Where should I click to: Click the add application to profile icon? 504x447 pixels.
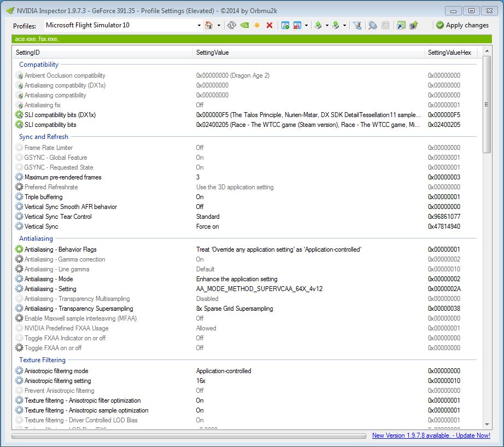[x=285, y=25]
